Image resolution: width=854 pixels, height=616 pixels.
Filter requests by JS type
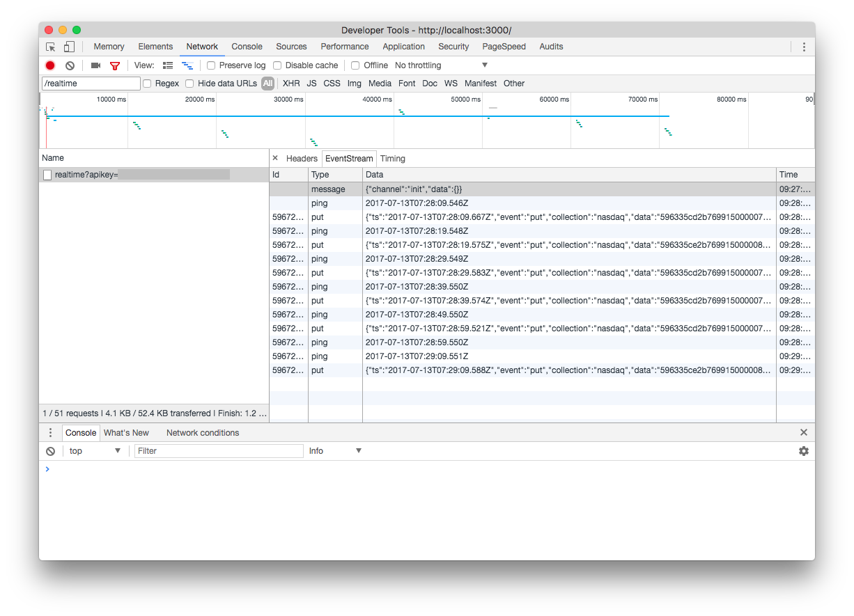pyautogui.click(x=311, y=84)
